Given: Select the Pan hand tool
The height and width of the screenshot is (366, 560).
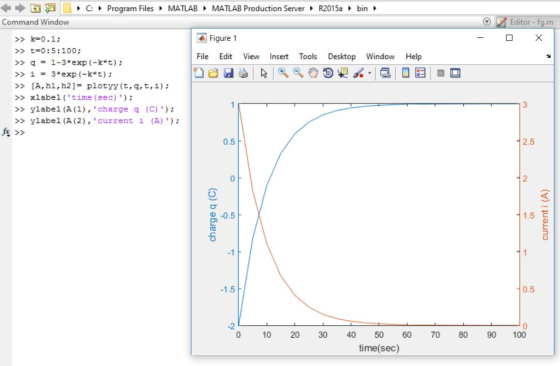Looking at the screenshot, I should [313, 73].
